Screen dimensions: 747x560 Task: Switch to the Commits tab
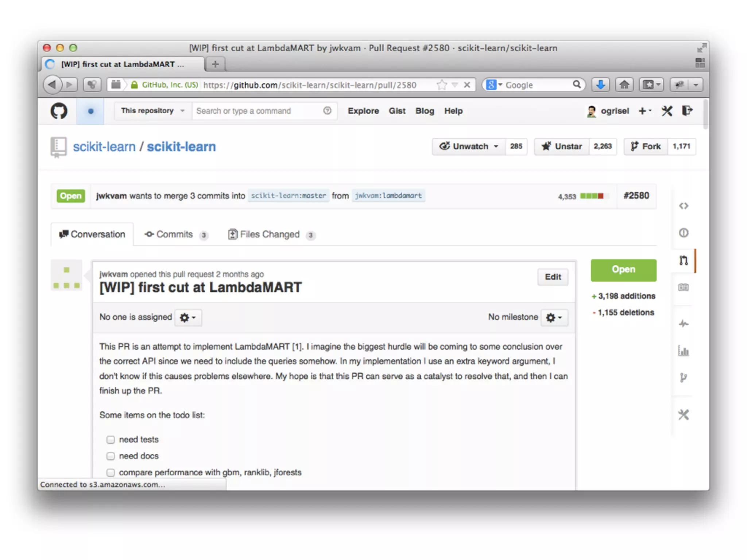click(174, 234)
